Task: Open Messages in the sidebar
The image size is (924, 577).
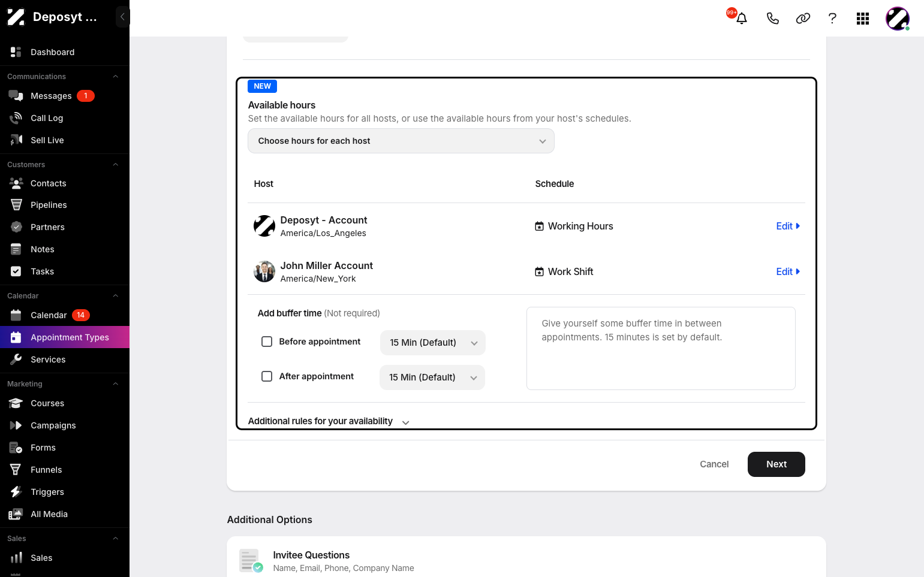Action: point(65,96)
